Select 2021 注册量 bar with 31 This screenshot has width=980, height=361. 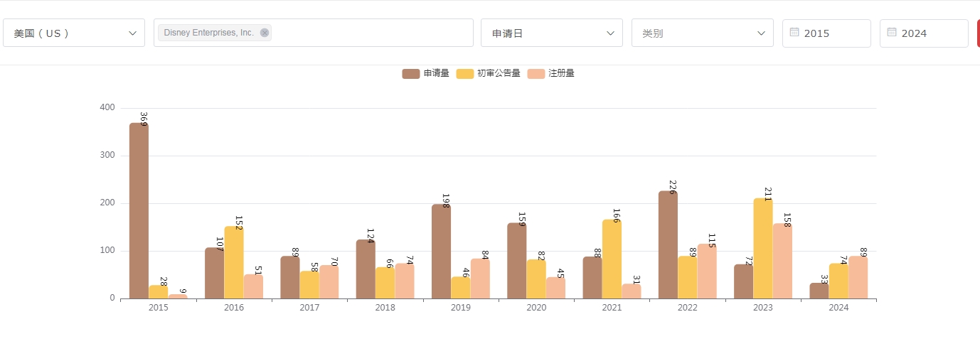pos(632,291)
